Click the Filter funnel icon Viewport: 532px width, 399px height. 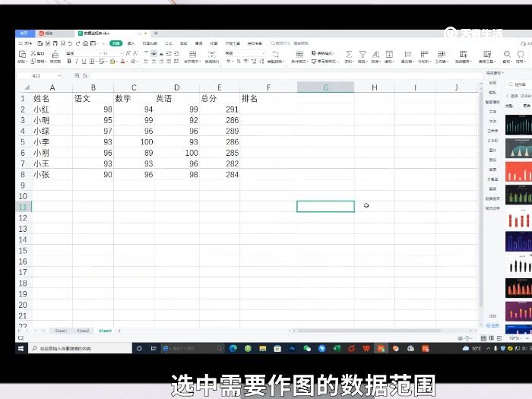(x=363, y=54)
